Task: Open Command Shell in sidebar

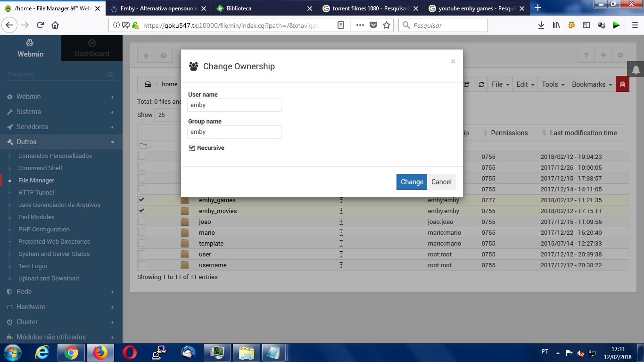Action: pyautogui.click(x=40, y=168)
